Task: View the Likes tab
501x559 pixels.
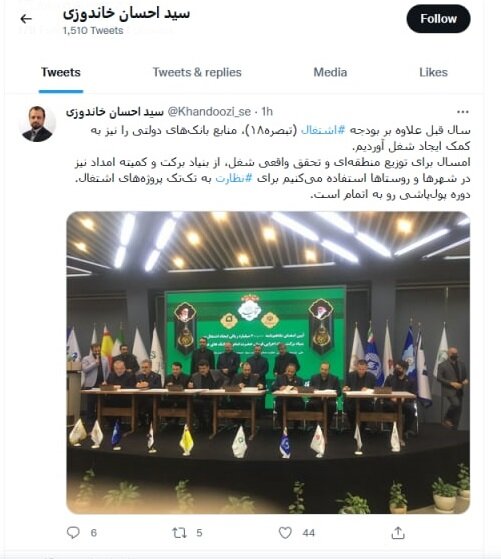Action: pyautogui.click(x=433, y=72)
